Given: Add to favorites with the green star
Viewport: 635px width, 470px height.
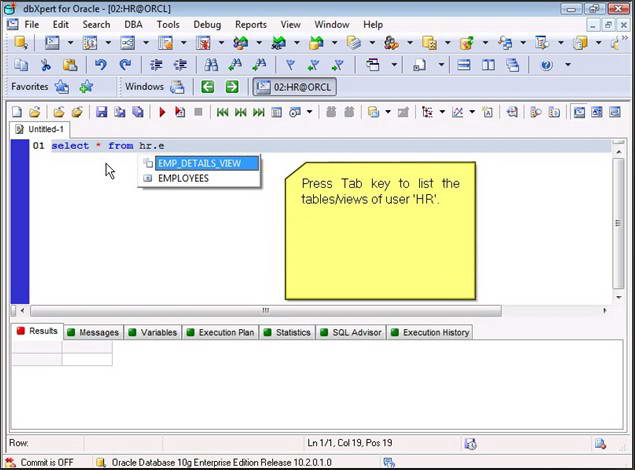Looking at the screenshot, I should point(86,87).
